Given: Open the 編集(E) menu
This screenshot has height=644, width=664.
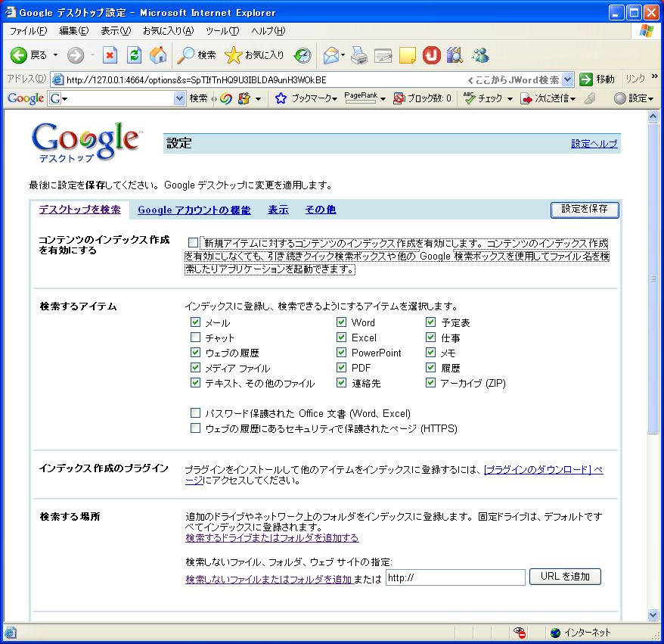Looking at the screenshot, I should tap(74, 31).
